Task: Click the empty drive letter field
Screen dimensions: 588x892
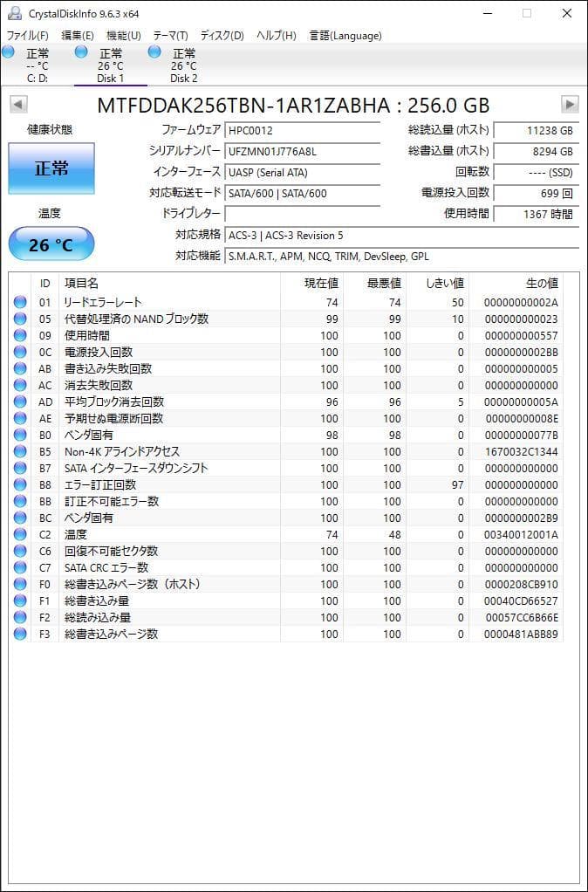Action: (302, 214)
